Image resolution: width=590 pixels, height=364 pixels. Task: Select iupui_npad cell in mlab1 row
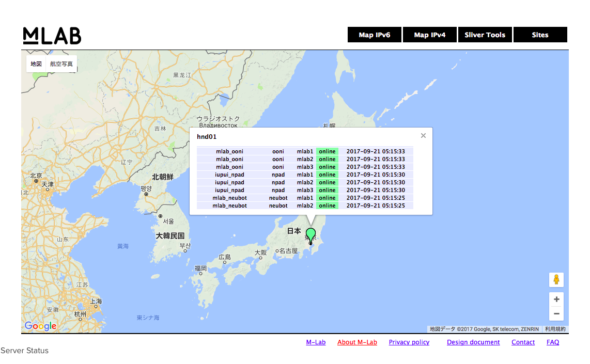tap(229, 175)
